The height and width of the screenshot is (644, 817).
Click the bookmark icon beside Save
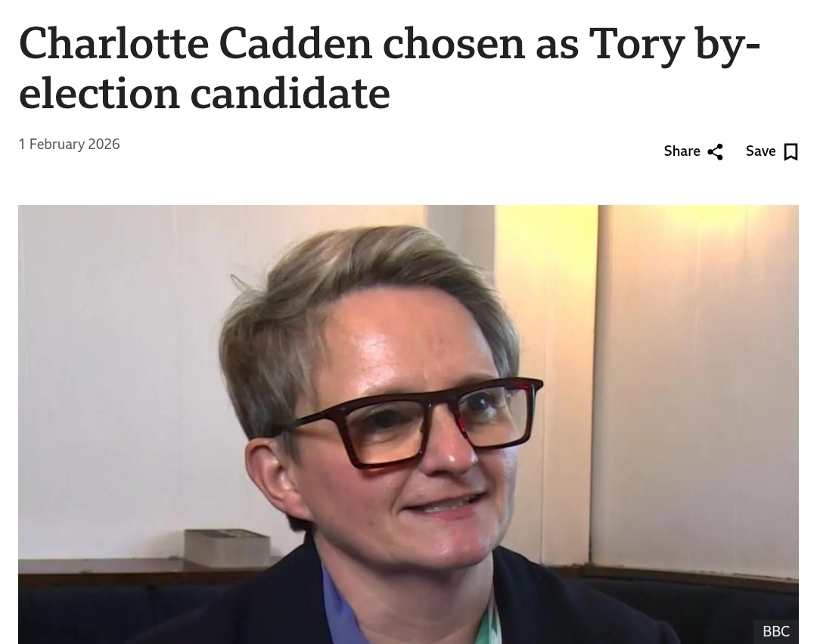point(791,151)
